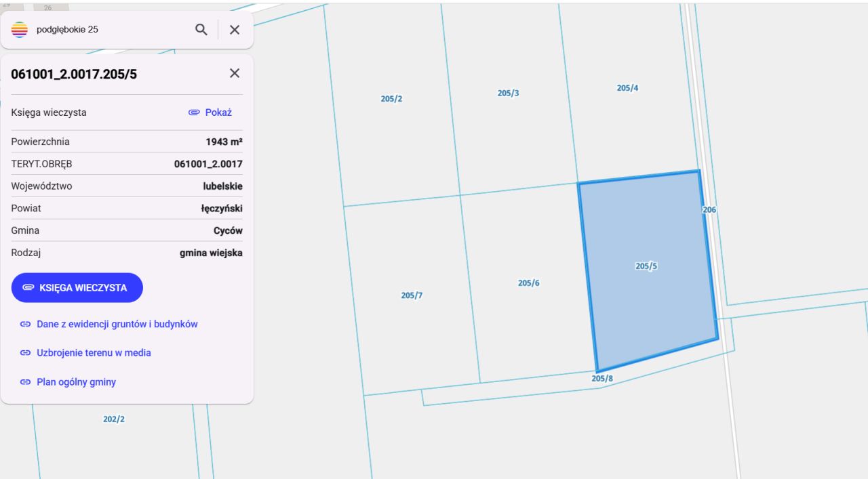Click the search field containing podgłębokie 25
The image size is (868, 479).
(x=110, y=29)
